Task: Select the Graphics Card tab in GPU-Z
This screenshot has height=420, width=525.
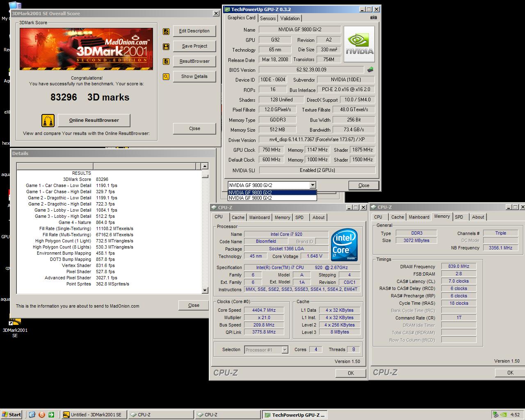Action: click(x=242, y=18)
